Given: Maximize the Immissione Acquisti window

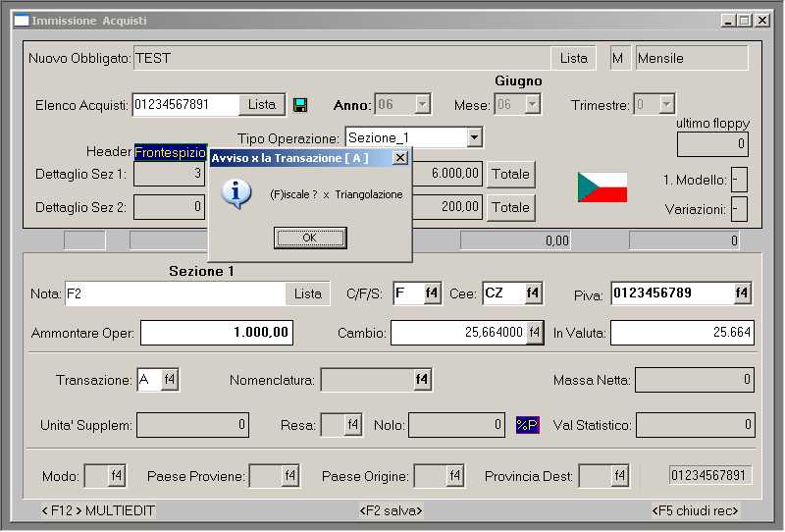Looking at the screenshot, I should 745,21.
